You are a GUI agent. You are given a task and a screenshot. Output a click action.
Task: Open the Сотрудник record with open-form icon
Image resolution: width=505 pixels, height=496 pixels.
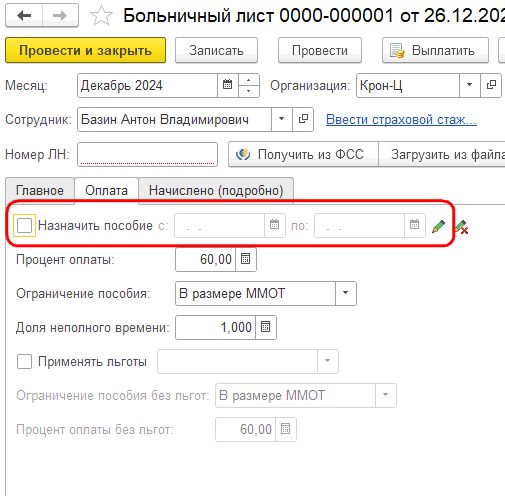coord(303,119)
